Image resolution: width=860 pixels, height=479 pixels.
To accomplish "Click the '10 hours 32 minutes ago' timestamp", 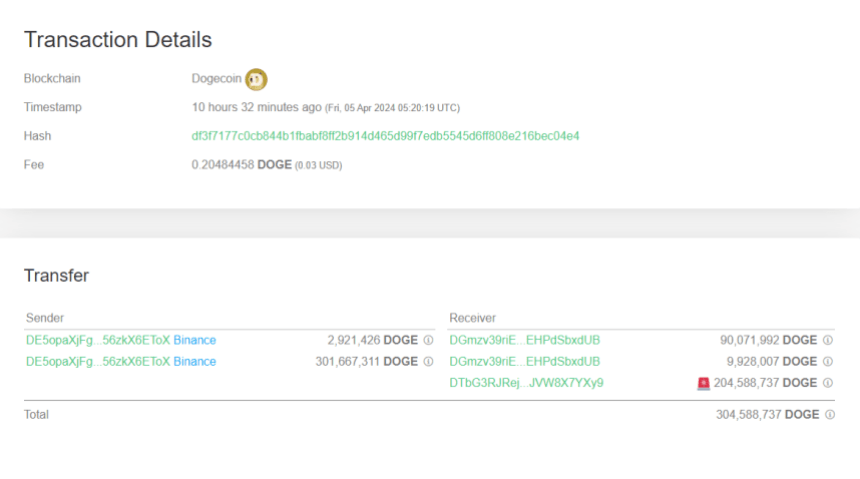I will point(256,107).
